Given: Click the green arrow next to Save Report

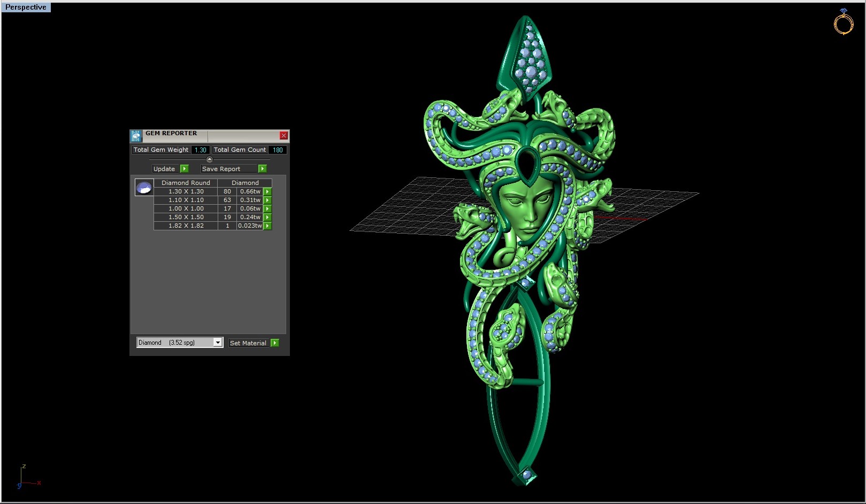Looking at the screenshot, I should click(262, 169).
